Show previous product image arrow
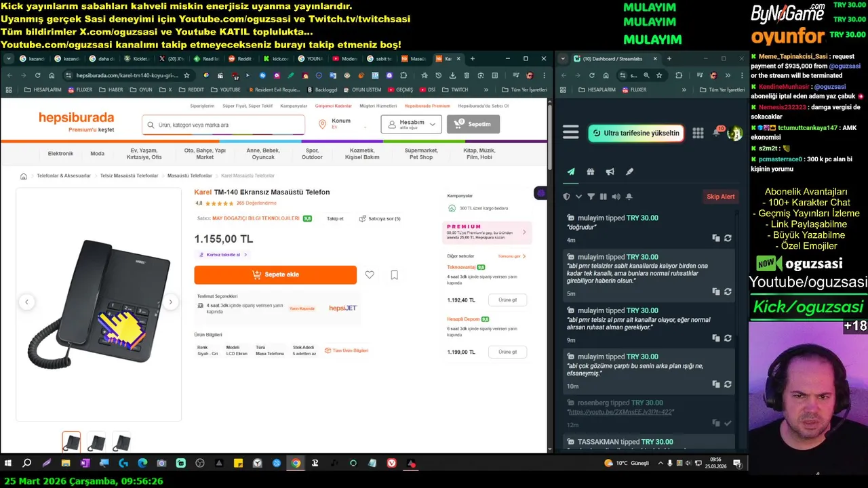This screenshot has width=868, height=488. click(x=26, y=302)
